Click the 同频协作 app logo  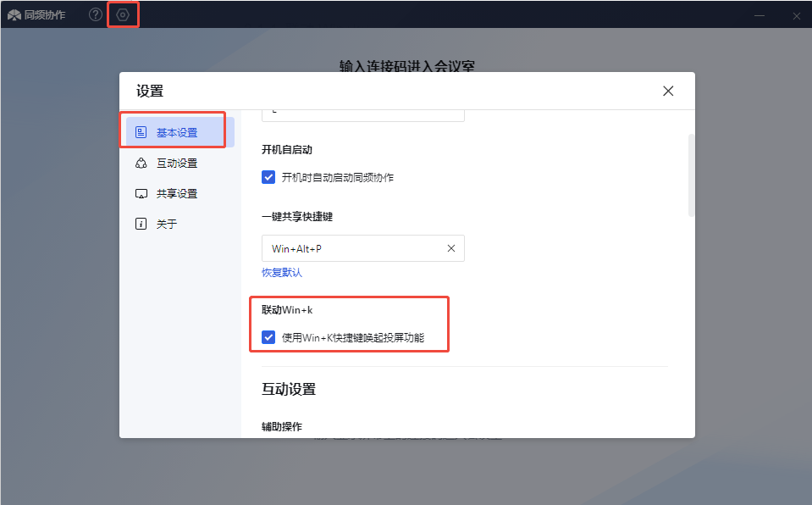(x=14, y=15)
